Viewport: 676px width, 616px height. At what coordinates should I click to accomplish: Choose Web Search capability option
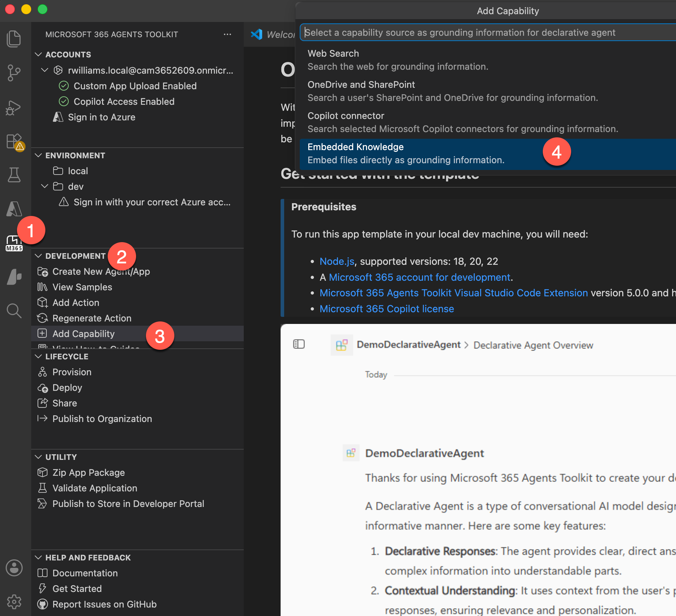pos(488,60)
